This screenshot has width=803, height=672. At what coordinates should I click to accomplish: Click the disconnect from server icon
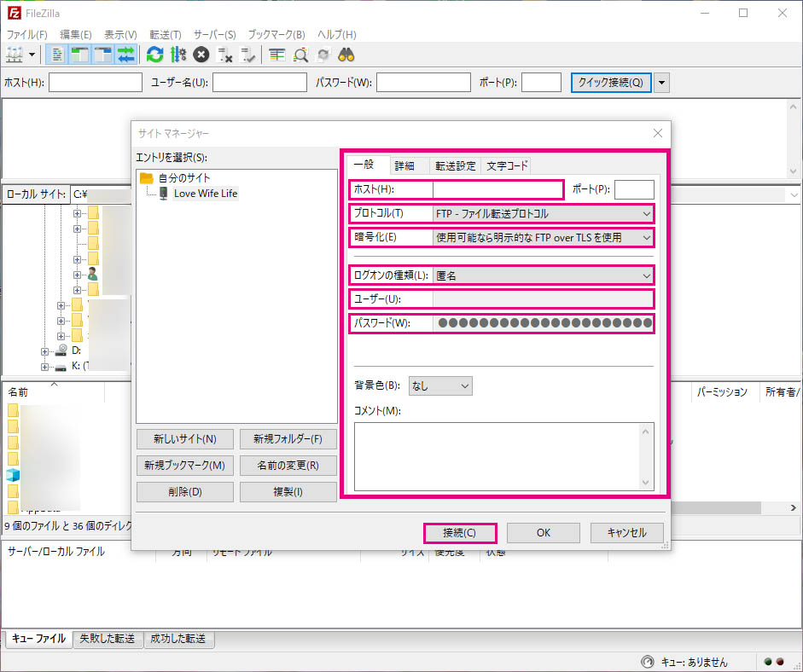[x=225, y=55]
